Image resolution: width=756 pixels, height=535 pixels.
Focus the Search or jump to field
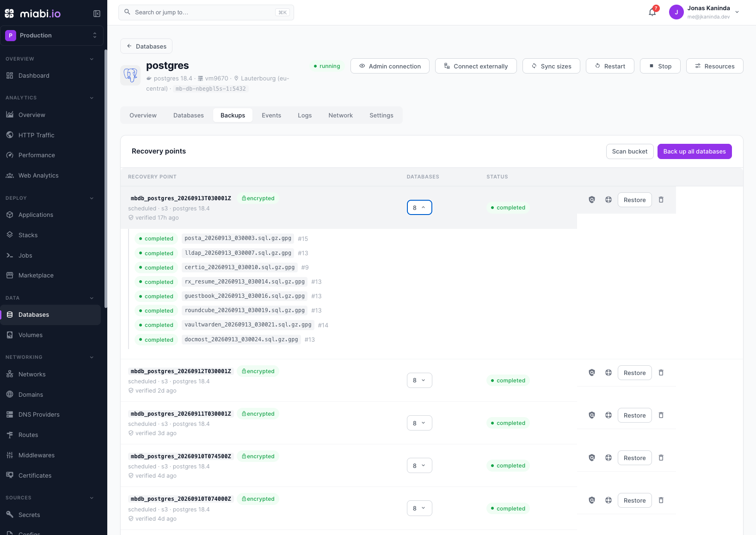click(x=206, y=12)
